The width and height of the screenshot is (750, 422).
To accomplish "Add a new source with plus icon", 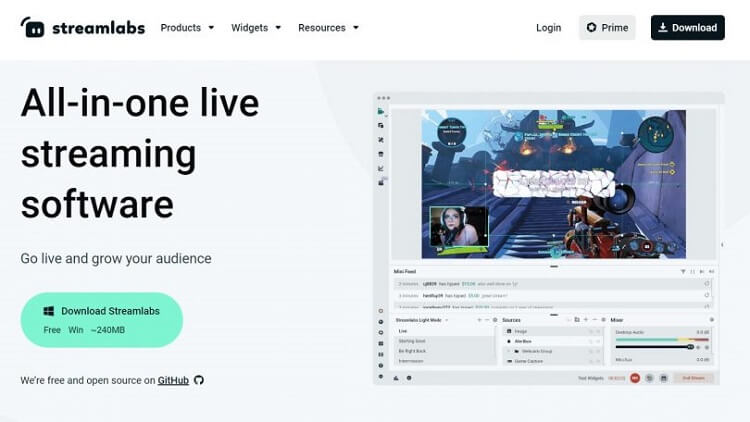I will (586, 320).
